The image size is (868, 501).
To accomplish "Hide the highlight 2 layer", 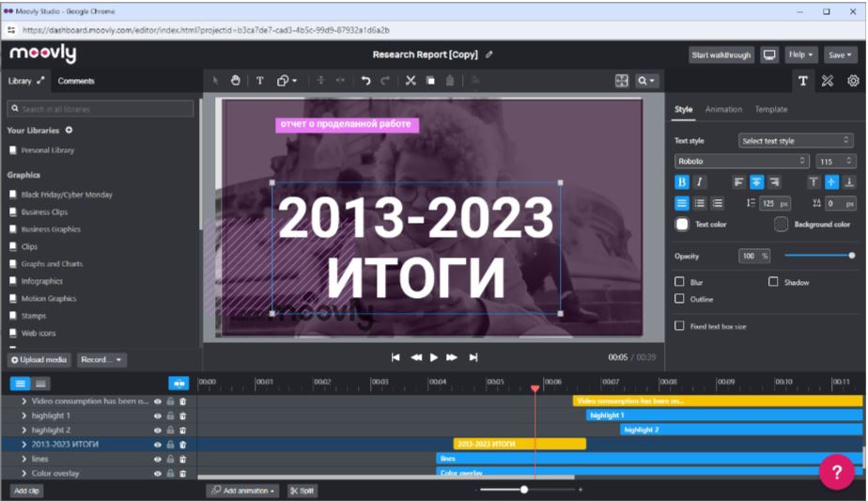I will pos(158,431).
